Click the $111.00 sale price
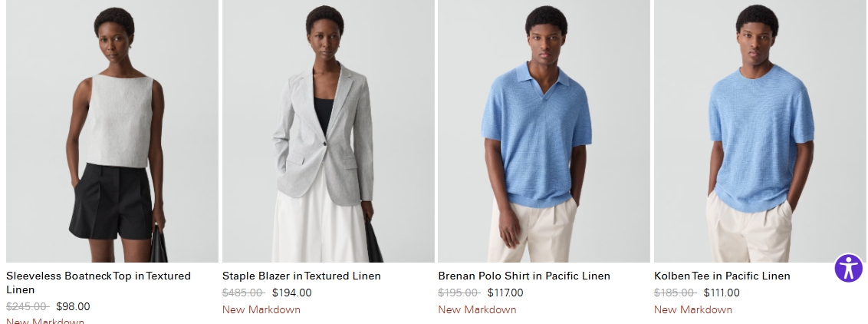 [722, 293]
